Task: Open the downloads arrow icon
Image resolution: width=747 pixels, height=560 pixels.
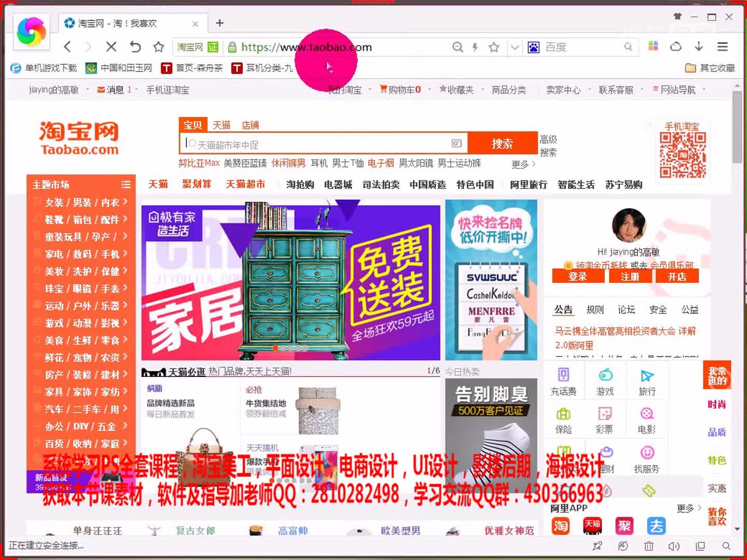Action: click(x=699, y=46)
